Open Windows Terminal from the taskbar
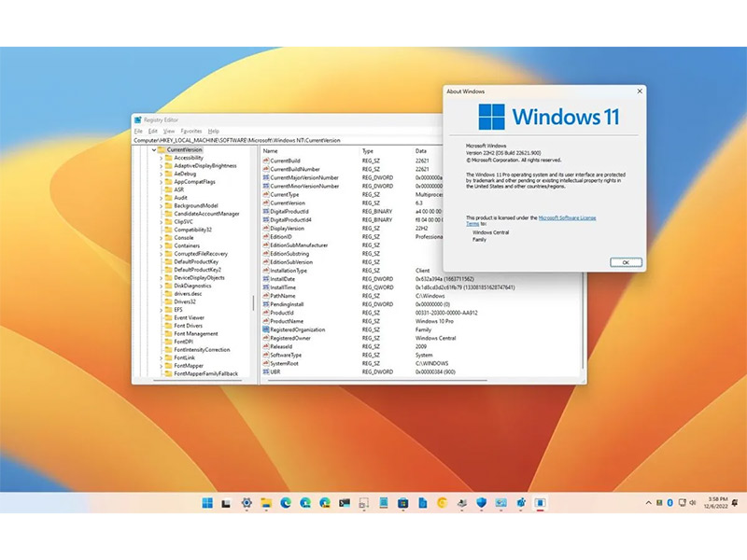Image resolution: width=747 pixels, height=560 pixels. (345, 503)
